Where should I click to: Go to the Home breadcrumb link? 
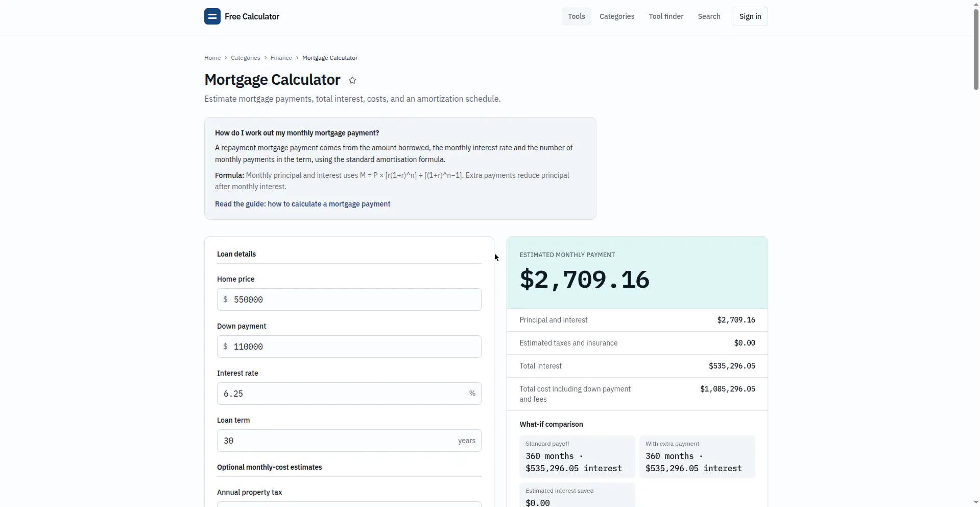click(x=212, y=58)
